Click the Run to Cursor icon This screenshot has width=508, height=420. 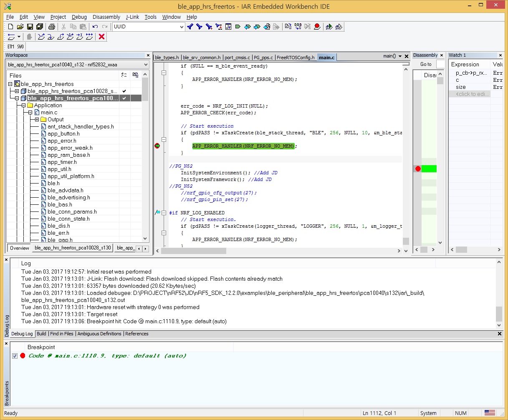(79, 37)
